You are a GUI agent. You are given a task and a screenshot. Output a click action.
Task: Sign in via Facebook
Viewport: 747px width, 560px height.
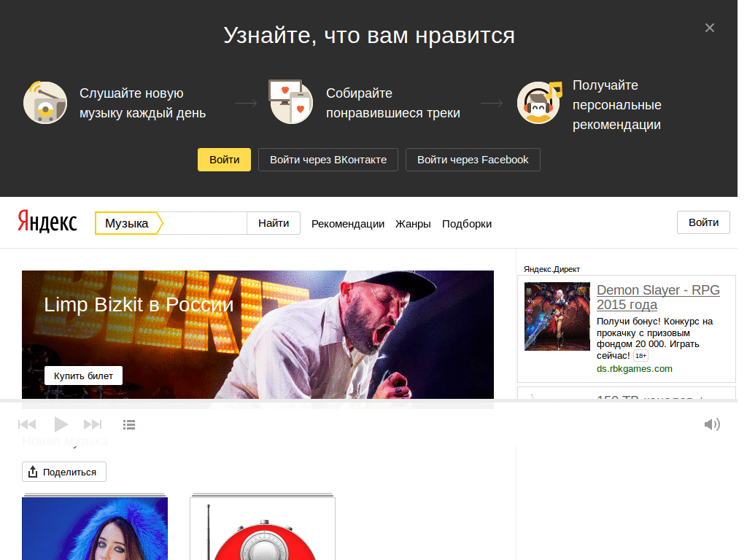[473, 160]
